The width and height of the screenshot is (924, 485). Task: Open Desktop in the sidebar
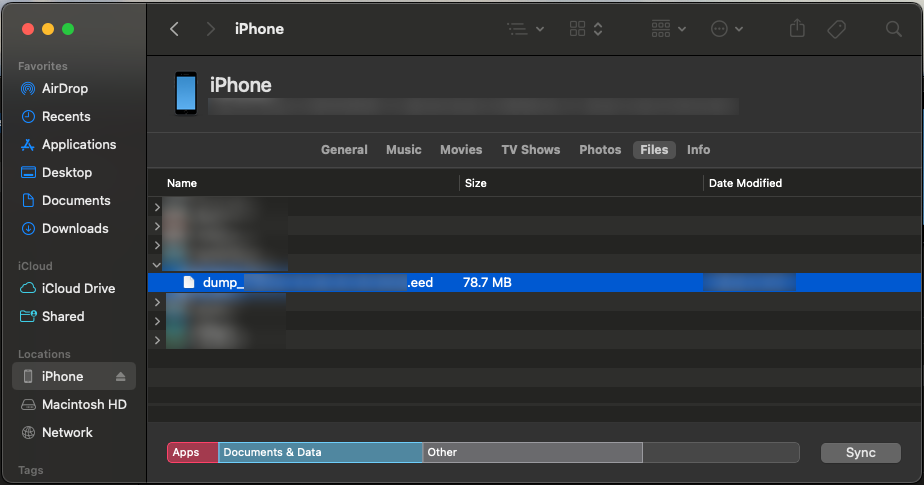[x=66, y=172]
